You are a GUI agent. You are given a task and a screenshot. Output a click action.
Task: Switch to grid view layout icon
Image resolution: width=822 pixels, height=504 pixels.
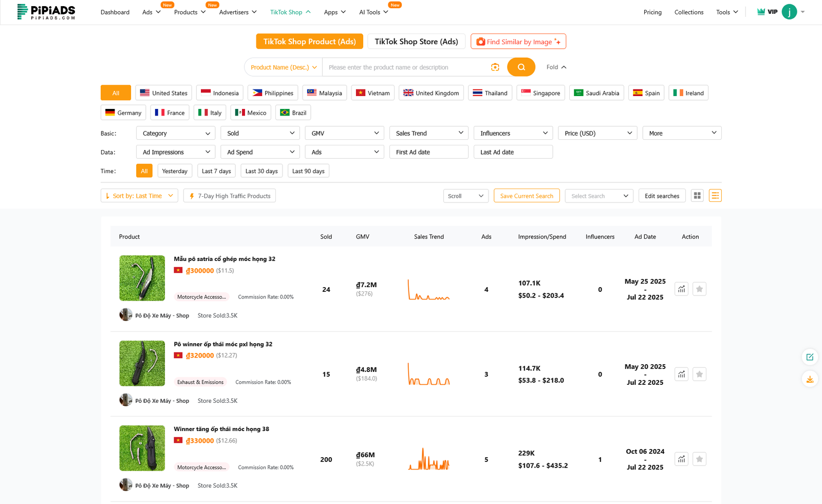pos(697,196)
